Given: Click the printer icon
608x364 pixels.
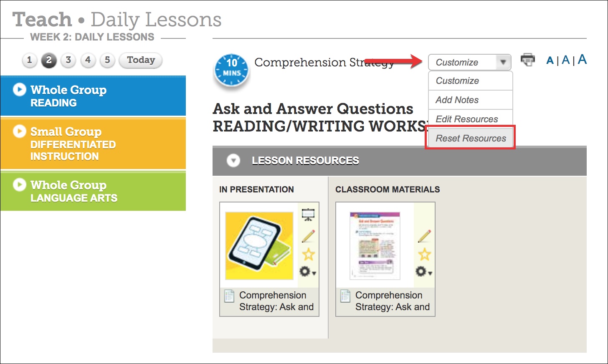Looking at the screenshot, I should pos(528,60).
